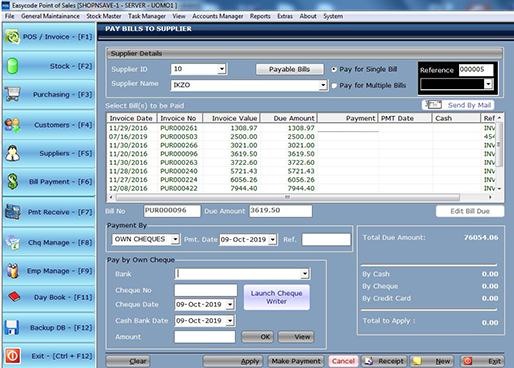Click the bills table vertical scrollbar
514x368 pixels.
coord(499,144)
